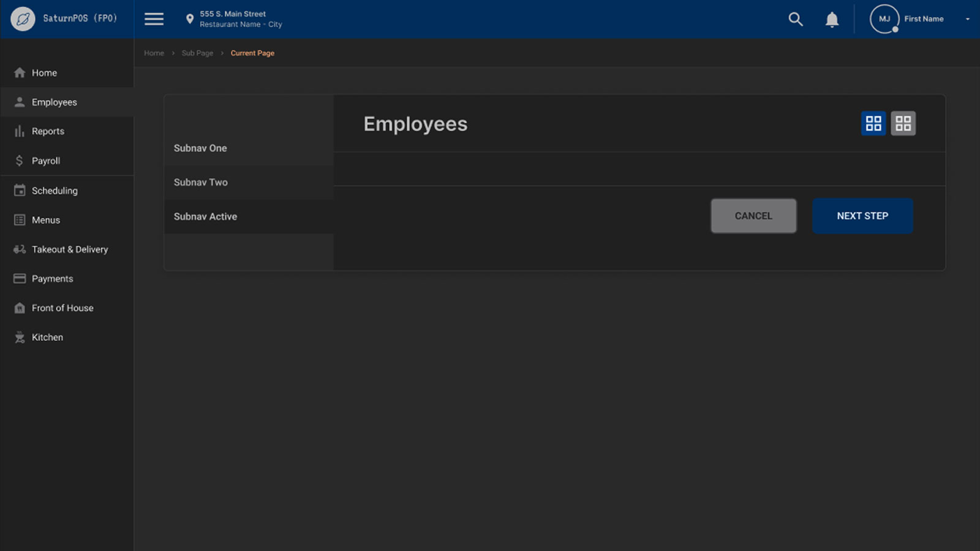Click the Employees person icon in sidebar
980x551 pixels.
click(20, 102)
